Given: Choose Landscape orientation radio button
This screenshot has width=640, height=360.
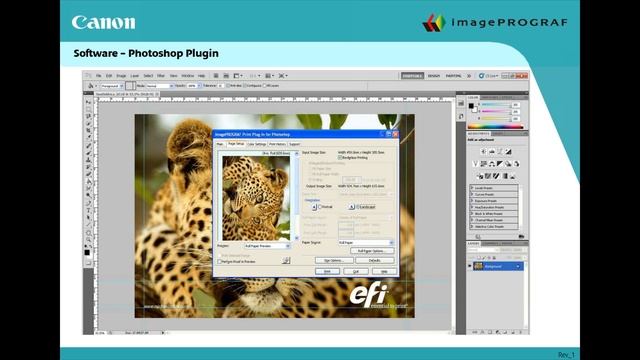Looking at the screenshot, I should [358, 207].
